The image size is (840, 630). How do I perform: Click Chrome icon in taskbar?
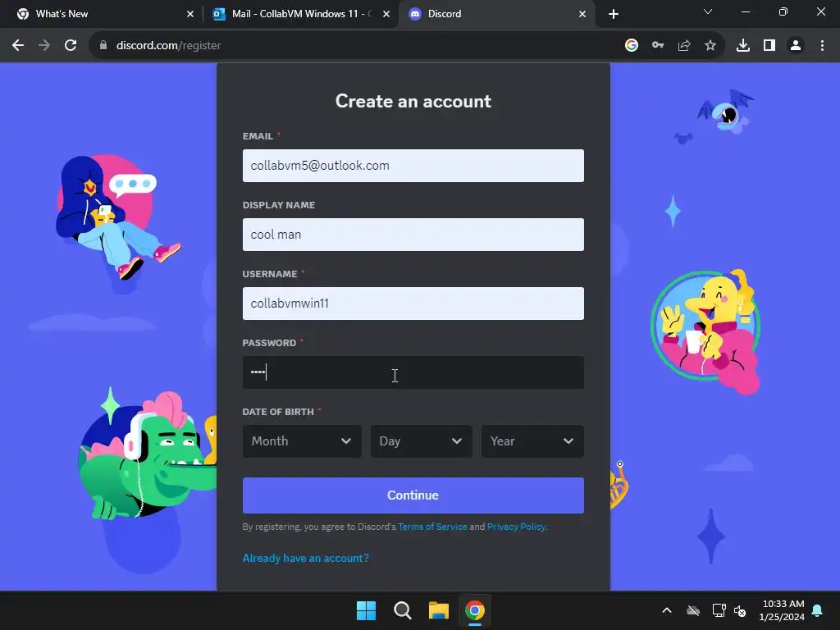click(x=475, y=610)
